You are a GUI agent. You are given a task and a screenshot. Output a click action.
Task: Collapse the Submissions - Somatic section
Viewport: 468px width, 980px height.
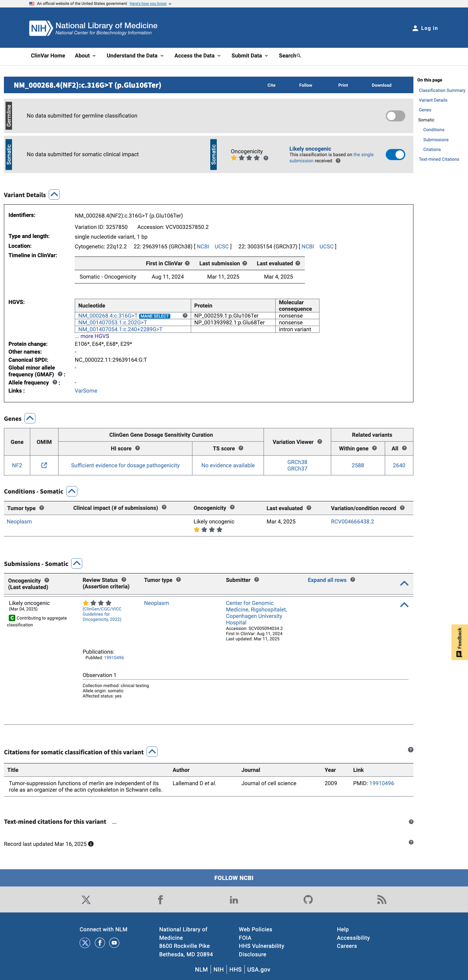pos(77,564)
